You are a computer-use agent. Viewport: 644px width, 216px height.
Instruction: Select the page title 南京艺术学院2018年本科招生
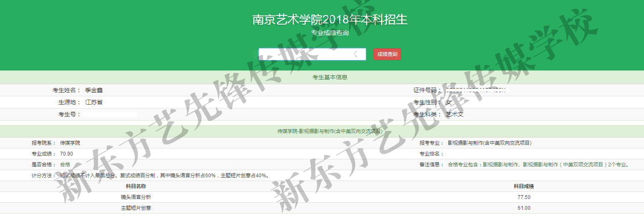[330, 20]
